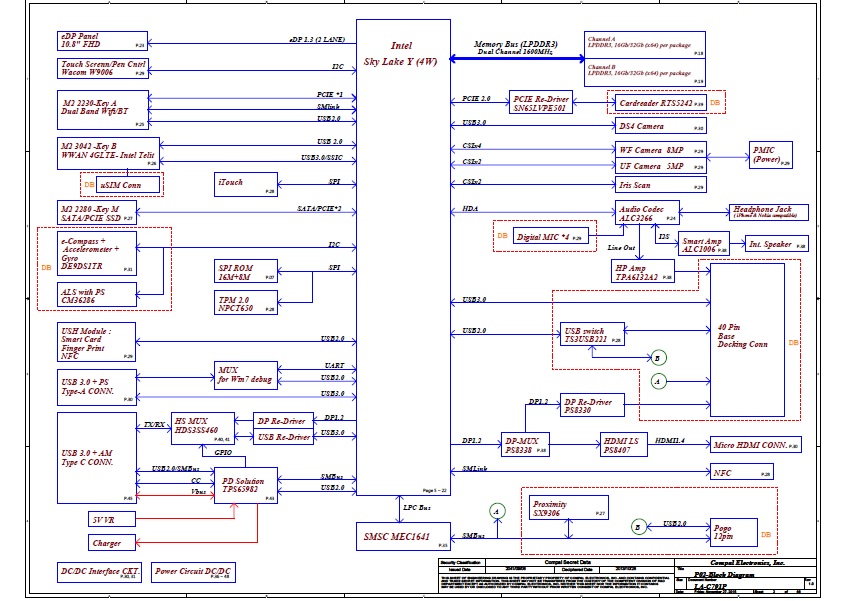Click the USB switch TS3USB221 block
Screen dimensions: 851x601
pyautogui.click(x=592, y=334)
